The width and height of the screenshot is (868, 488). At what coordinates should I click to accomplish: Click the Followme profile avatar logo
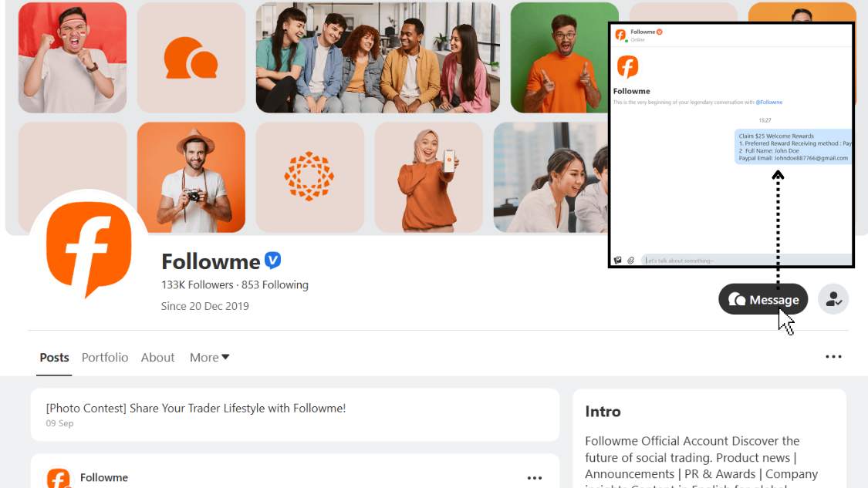click(89, 248)
